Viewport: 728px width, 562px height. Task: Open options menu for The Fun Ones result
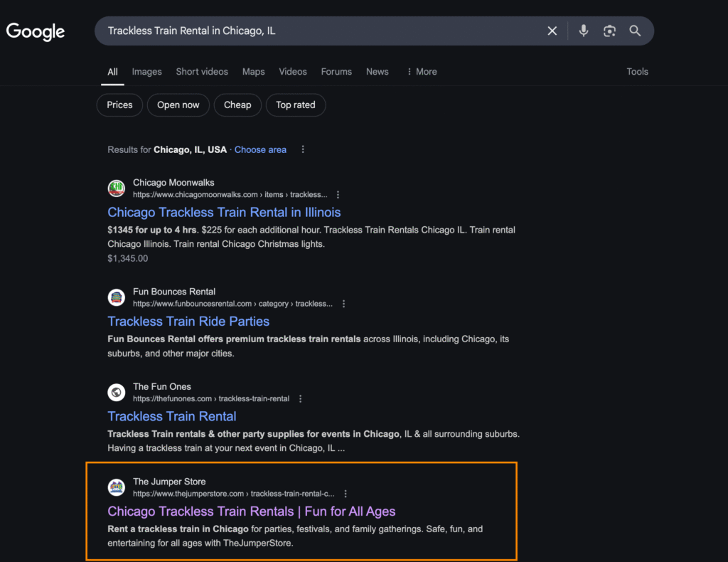click(301, 398)
